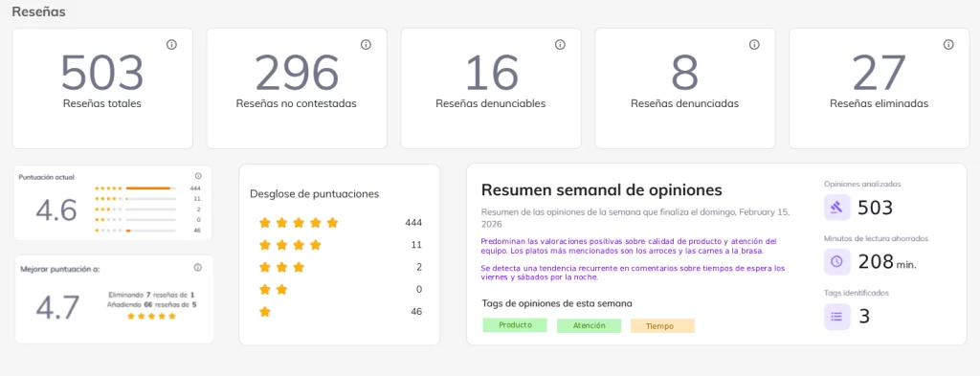Click the 208 min. value

(x=887, y=262)
